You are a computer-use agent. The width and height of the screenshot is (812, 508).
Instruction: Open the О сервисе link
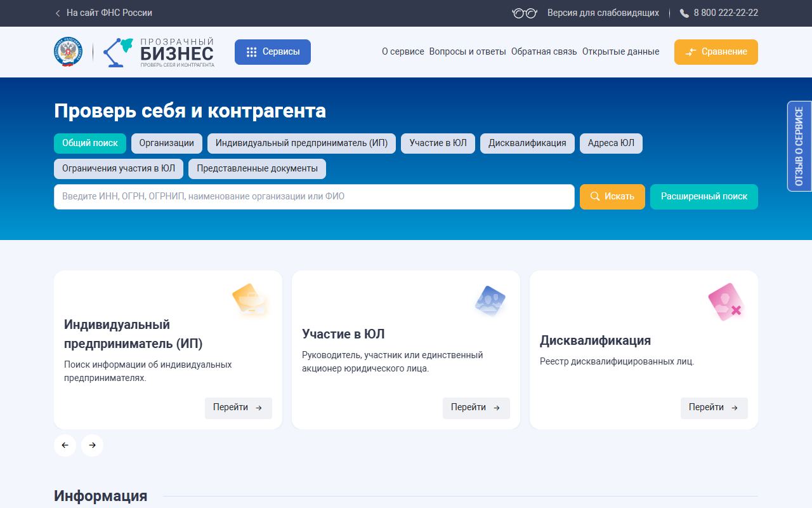(403, 52)
